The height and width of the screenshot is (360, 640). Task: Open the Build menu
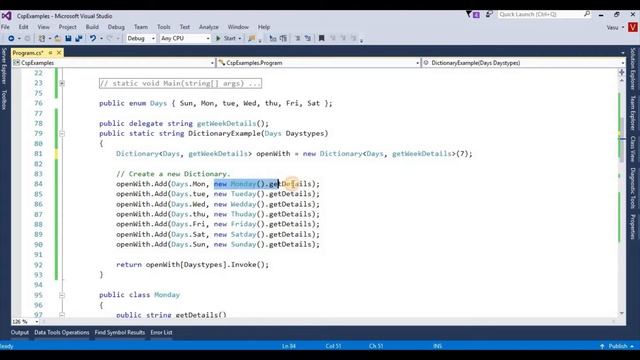click(x=92, y=27)
